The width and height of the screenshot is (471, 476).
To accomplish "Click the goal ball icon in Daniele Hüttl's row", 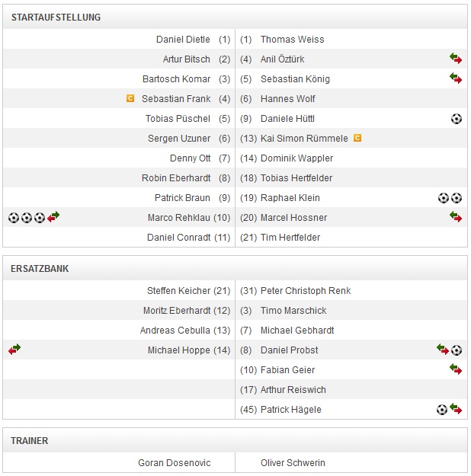I will (456, 119).
